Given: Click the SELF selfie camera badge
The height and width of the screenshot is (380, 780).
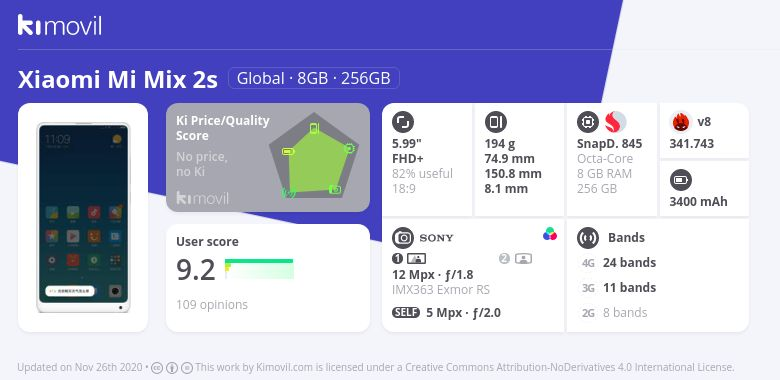Looking at the screenshot, I should 406,313.
